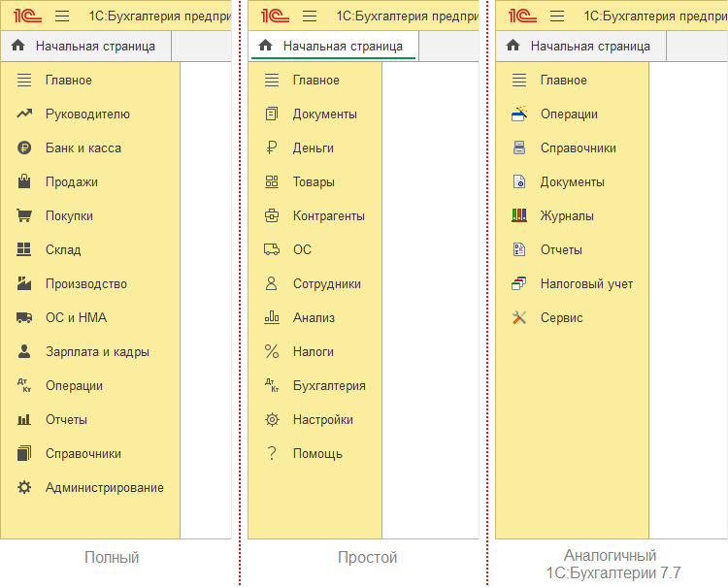
Task: Click the Журналы books icon in 7.7 panel
Action: click(x=519, y=215)
